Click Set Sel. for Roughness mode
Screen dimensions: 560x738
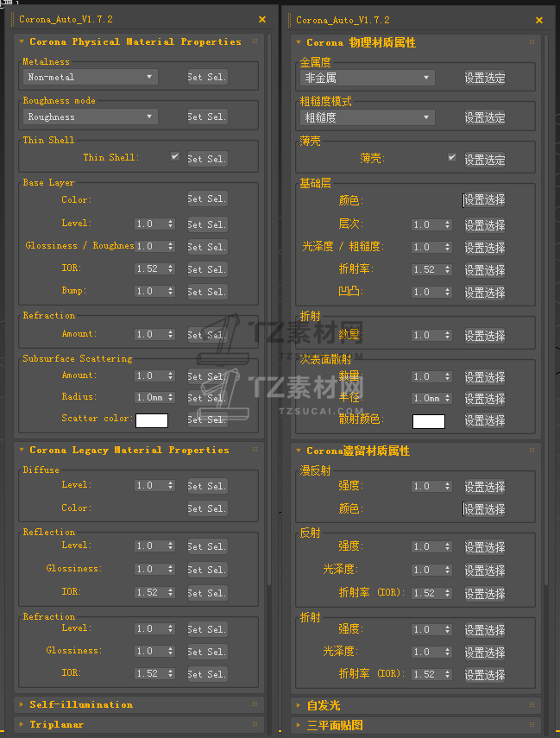coord(208,117)
